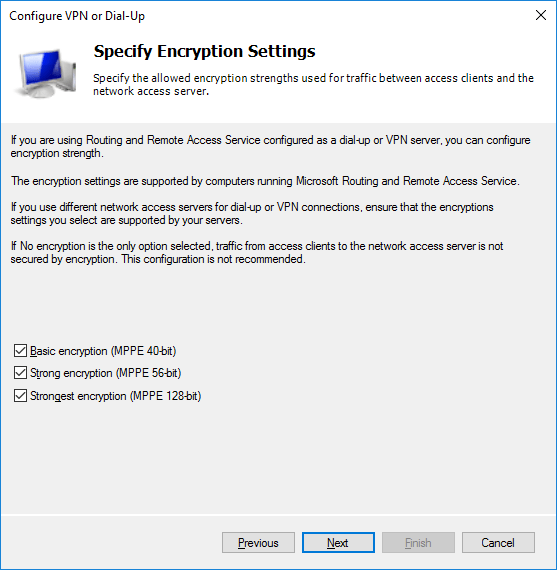Close the Configure VPN or Dial-Up dialog
The height and width of the screenshot is (570, 557).
pos(541,15)
